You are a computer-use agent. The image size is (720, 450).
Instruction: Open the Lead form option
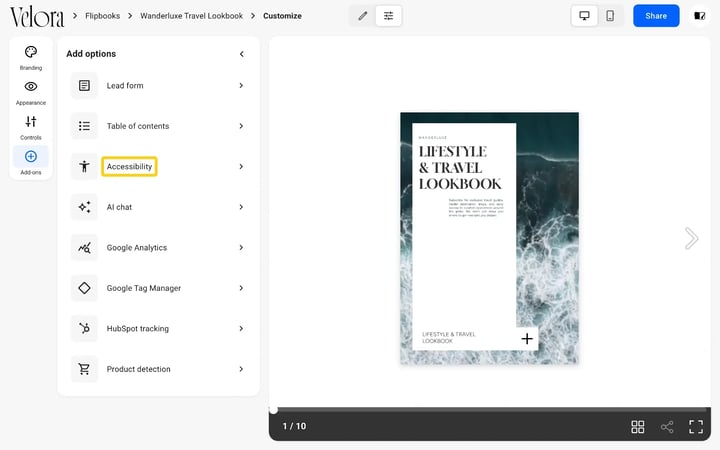[158, 85]
